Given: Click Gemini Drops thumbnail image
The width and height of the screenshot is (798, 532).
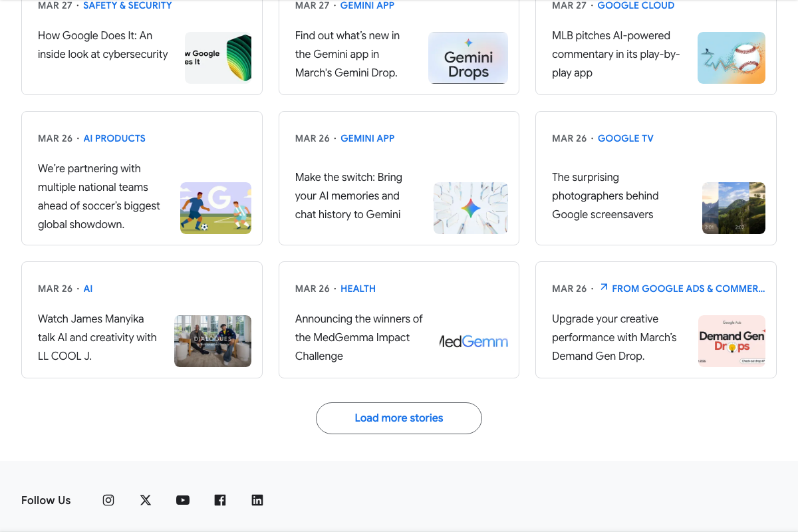Looking at the screenshot, I should point(468,58).
